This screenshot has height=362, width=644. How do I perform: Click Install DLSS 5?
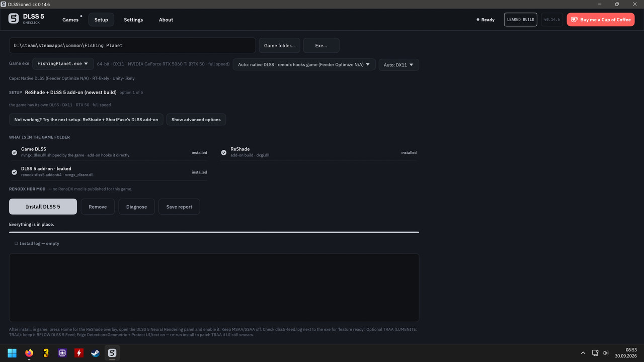(43, 207)
